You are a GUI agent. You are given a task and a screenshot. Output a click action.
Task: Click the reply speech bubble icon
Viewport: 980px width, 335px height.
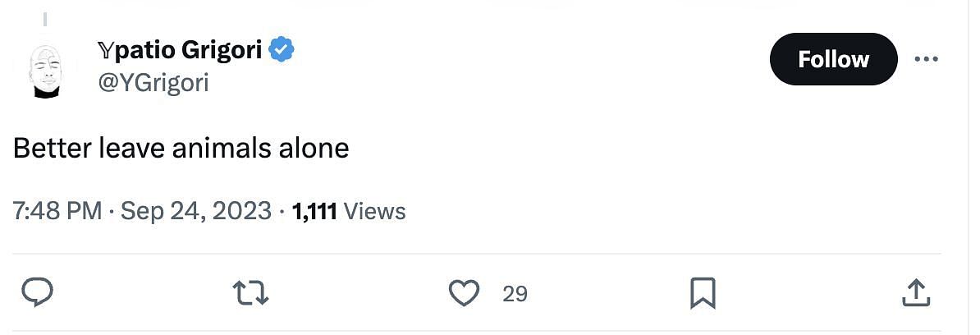point(38,293)
